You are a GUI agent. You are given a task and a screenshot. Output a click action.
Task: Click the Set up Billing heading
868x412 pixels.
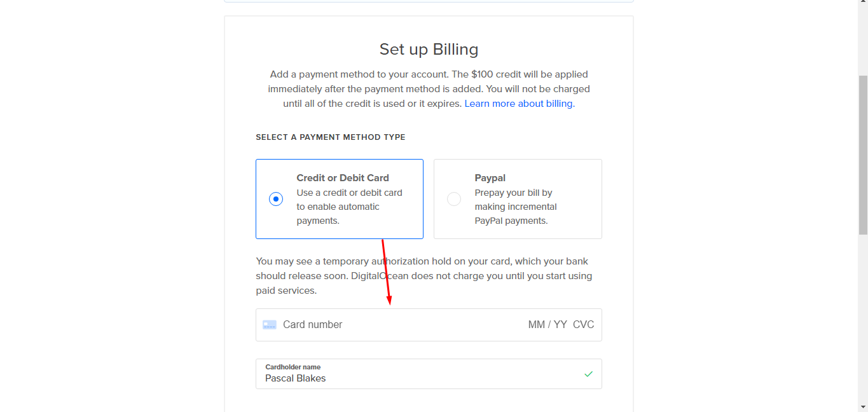click(429, 50)
